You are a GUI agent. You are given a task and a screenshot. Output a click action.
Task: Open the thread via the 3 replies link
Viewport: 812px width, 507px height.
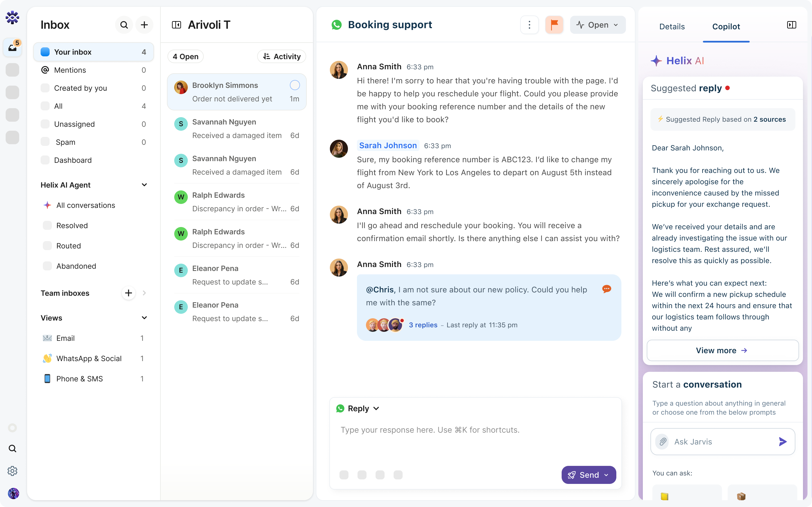pyautogui.click(x=423, y=324)
